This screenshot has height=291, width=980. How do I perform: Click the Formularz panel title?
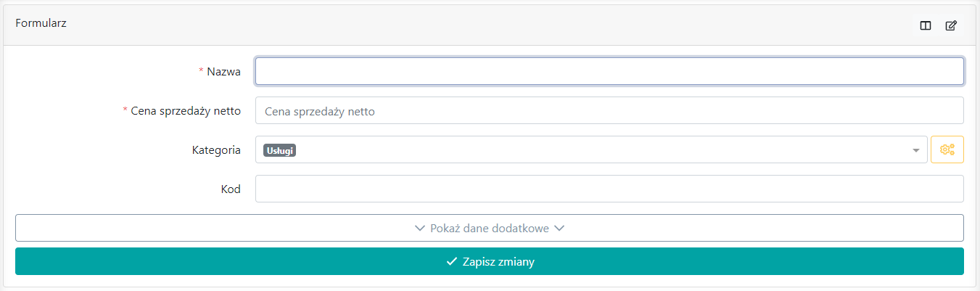point(41,23)
